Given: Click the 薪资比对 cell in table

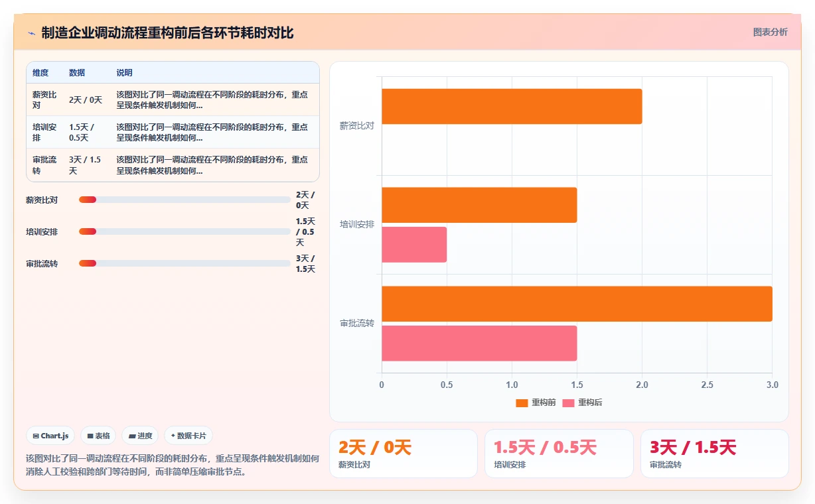Looking at the screenshot, I should pyautogui.click(x=44, y=99).
